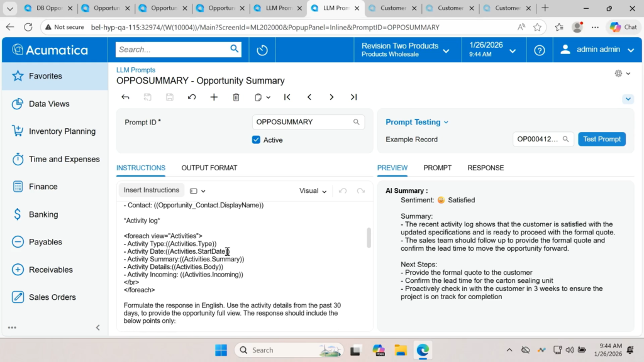The width and height of the screenshot is (644, 362).
Task: Go to the last record arrow
Action: click(353, 97)
